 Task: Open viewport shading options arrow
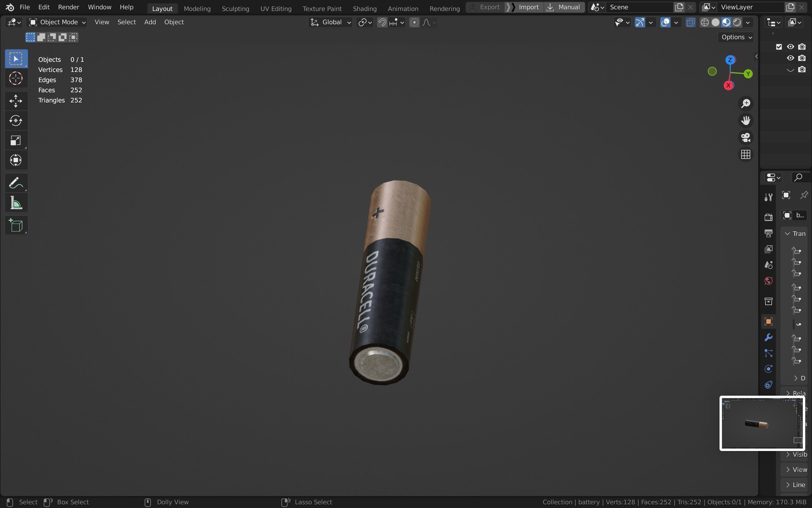(748, 23)
